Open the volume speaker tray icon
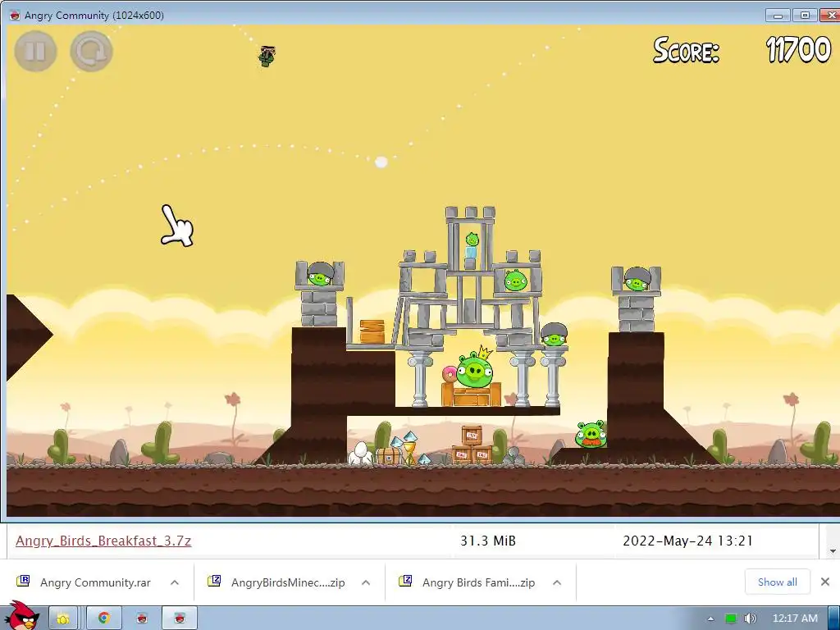The image size is (840, 630). [x=751, y=619]
